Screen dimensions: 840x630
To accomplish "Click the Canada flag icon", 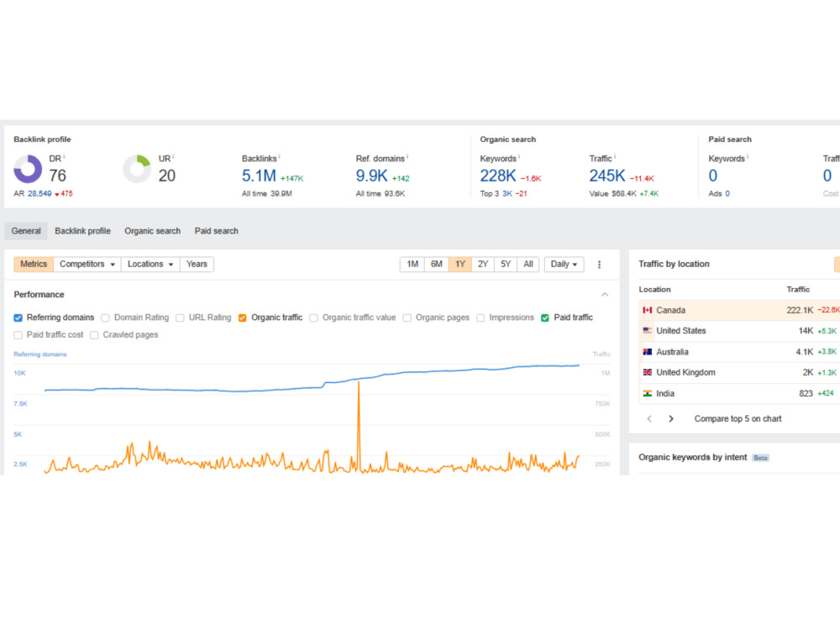I will (647, 310).
